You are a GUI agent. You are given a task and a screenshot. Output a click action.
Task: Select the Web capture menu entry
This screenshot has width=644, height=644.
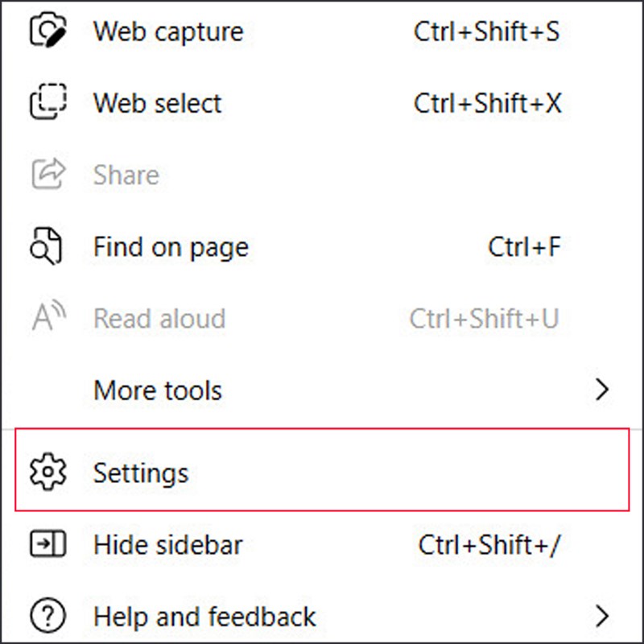point(168,32)
